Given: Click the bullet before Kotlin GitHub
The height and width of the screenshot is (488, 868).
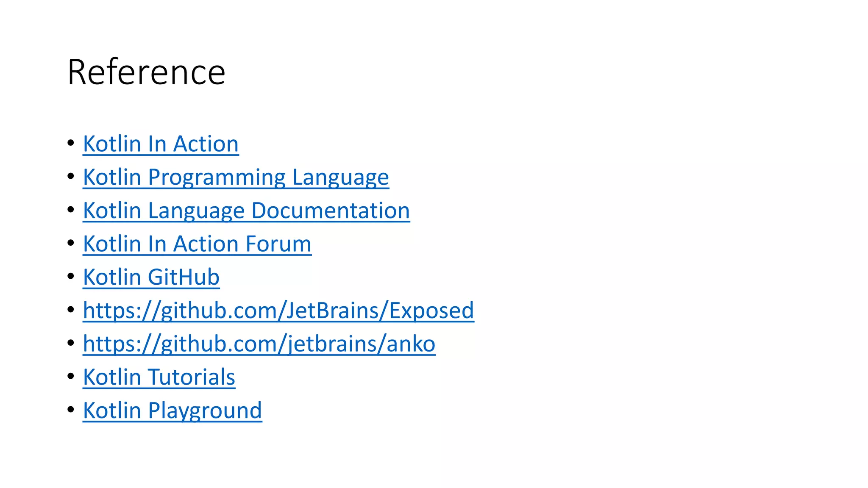Looking at the screenshot, I should pos(71,276).
